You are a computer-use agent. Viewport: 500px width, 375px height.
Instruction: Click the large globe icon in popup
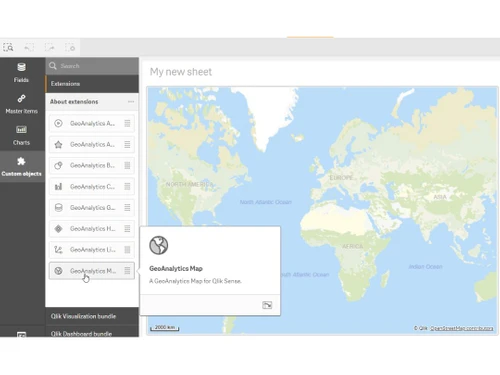pyautogui.click(x=159, y=245)
